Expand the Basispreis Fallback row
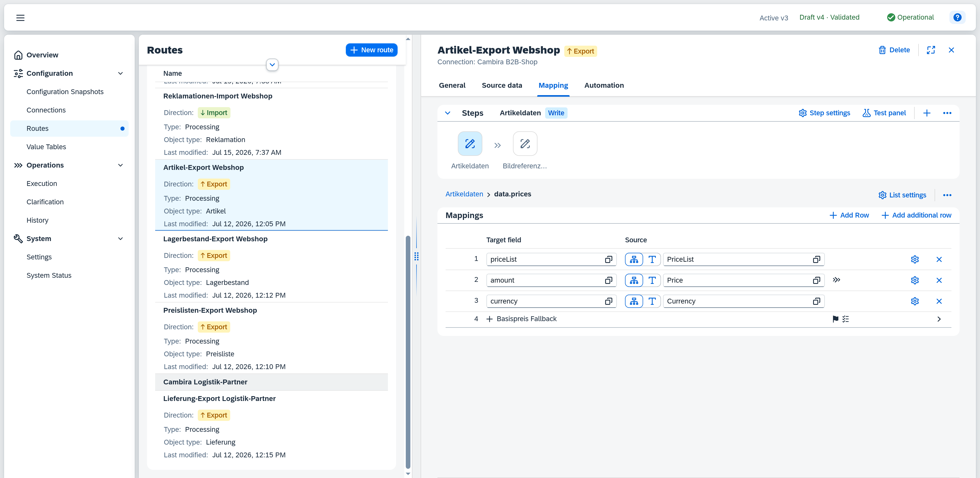This screenshot has height=478, width=980. point(489,319)
